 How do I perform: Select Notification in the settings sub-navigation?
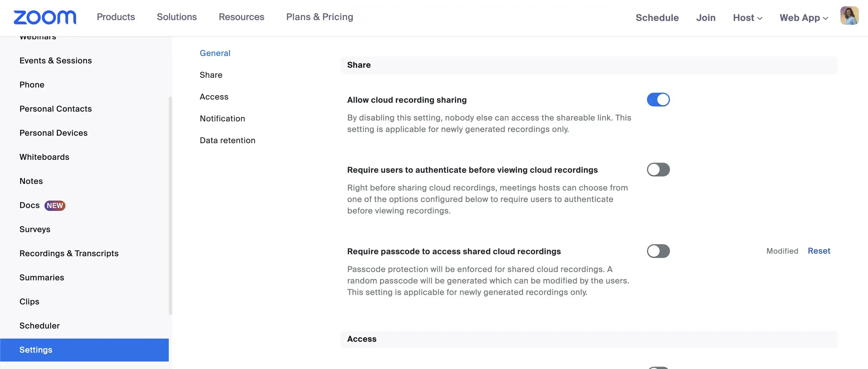[x=222, y=119]
